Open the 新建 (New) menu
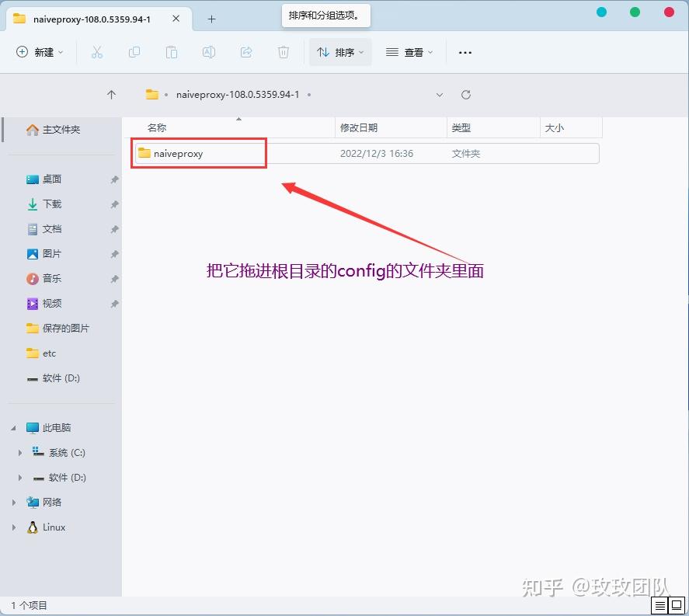689x616 pixels. point(40,52)
